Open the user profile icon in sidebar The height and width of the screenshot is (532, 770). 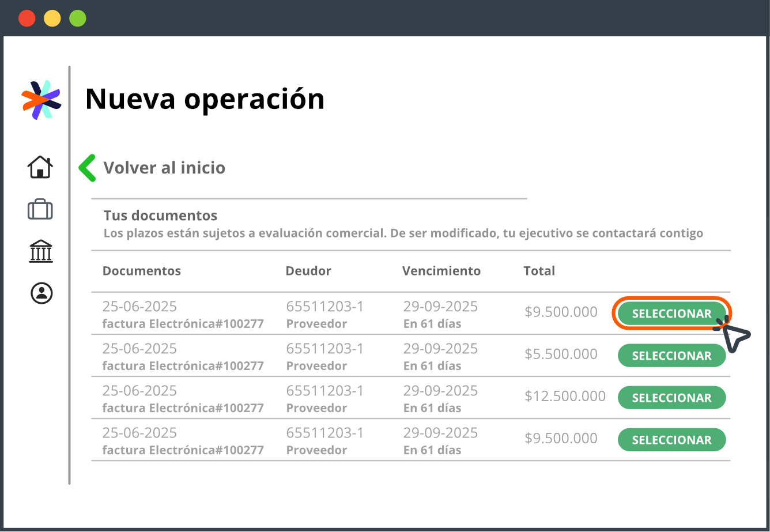click(41, 293)
